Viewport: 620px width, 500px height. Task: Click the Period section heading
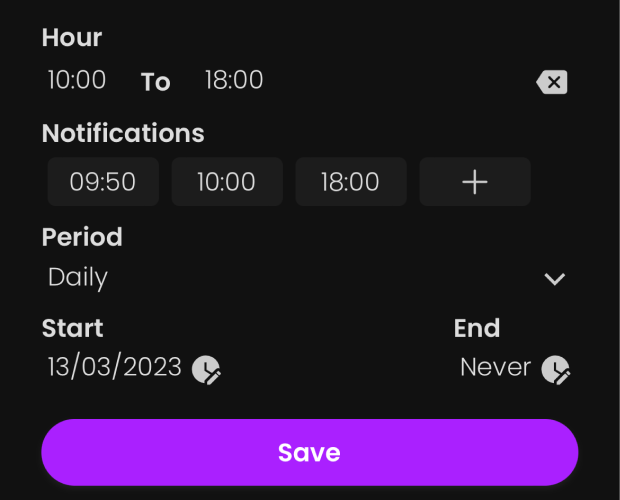82,237
